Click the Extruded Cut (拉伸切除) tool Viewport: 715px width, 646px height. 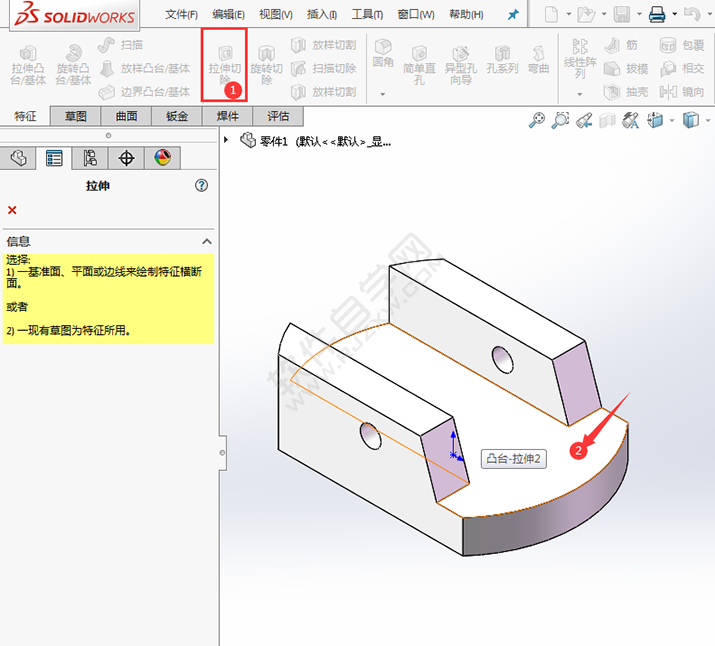[x=224, y=65]
